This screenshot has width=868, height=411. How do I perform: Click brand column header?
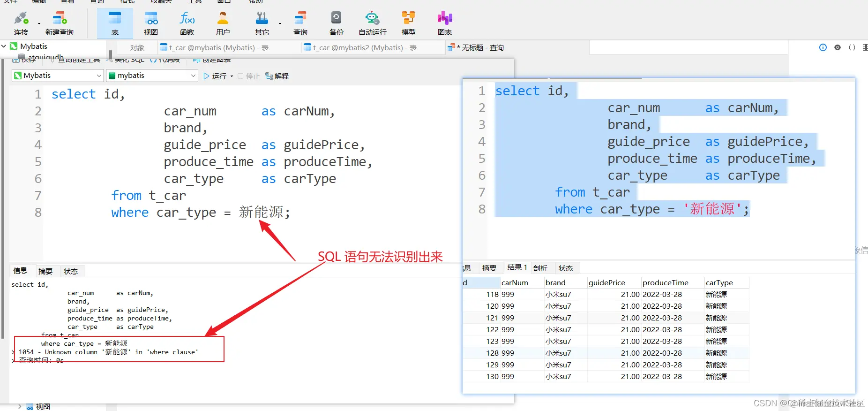(565, 282)
